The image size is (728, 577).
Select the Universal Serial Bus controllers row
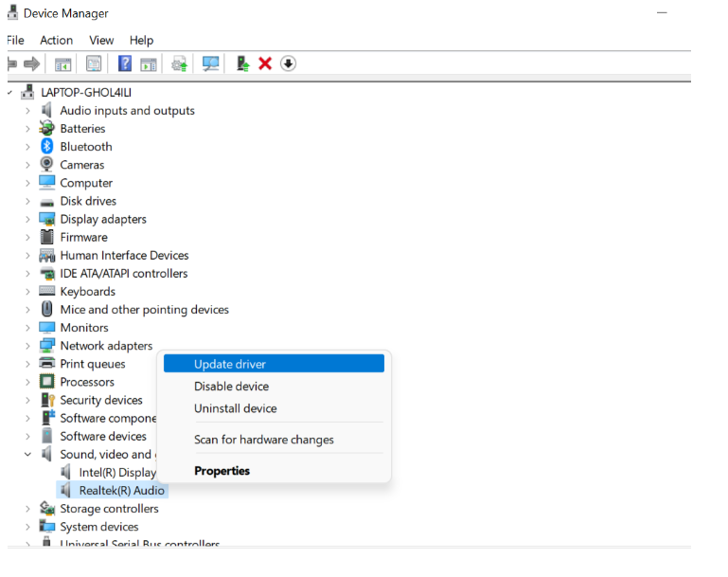point(139,543)
